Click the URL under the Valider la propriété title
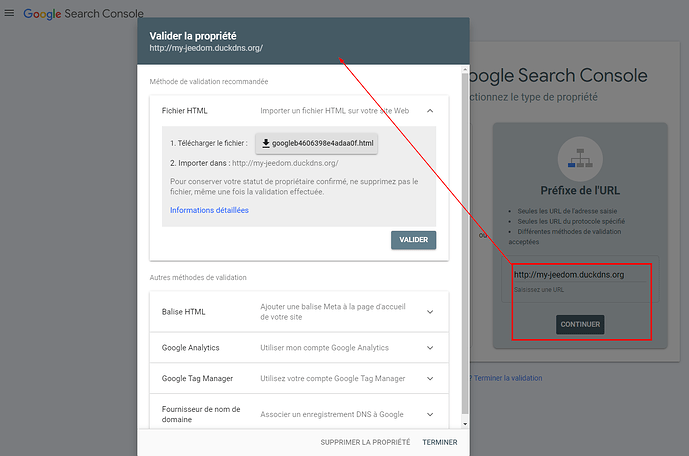This screenshot has width=689, height=456. (x=206, y=48)
